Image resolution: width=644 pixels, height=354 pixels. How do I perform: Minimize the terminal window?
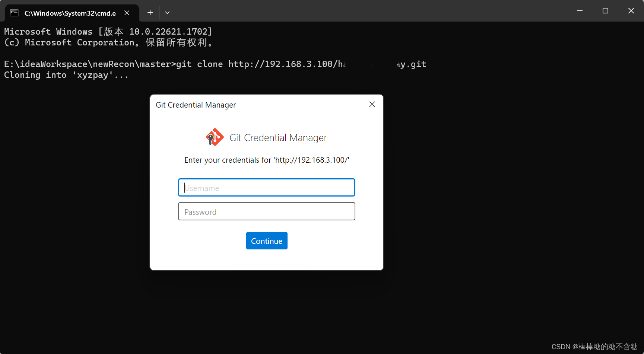pos(580,11)
